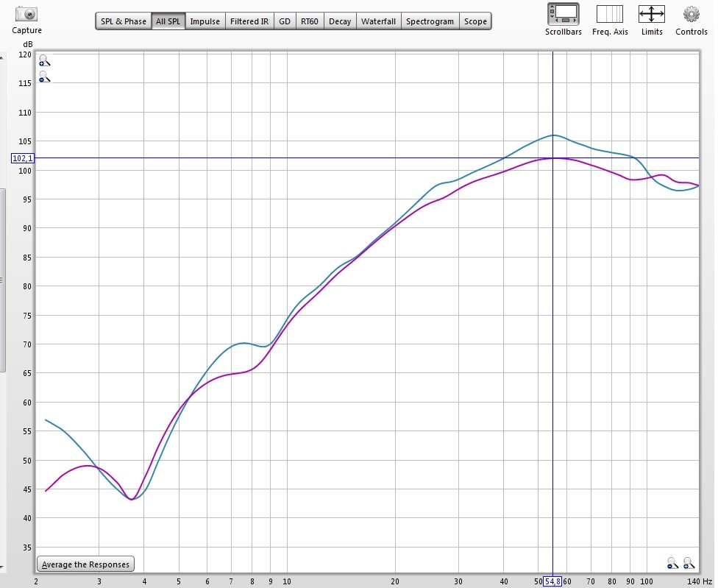Open the Scope tab
The image size is (718, 588).
(x=475, y=21)
